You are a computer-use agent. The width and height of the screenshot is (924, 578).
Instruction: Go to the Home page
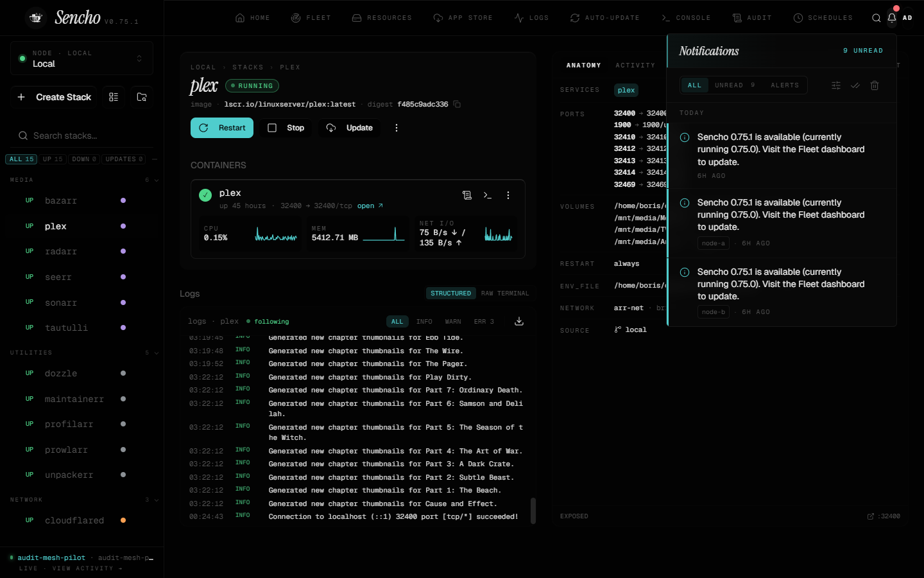[x=253, y=18]
